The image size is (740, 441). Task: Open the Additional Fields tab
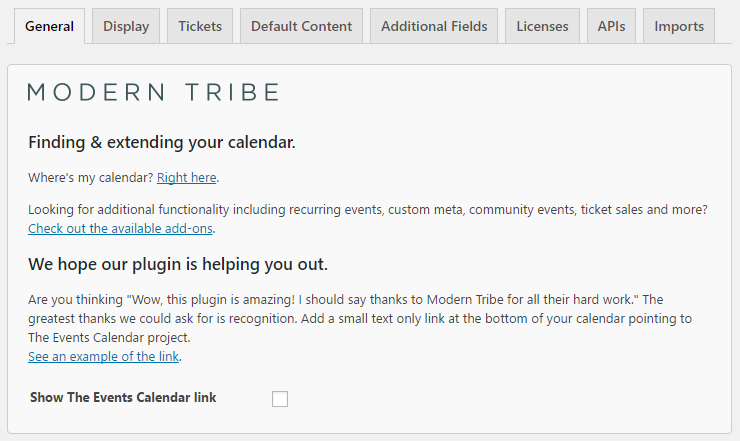pyautogui.click(x=434, y=26)
